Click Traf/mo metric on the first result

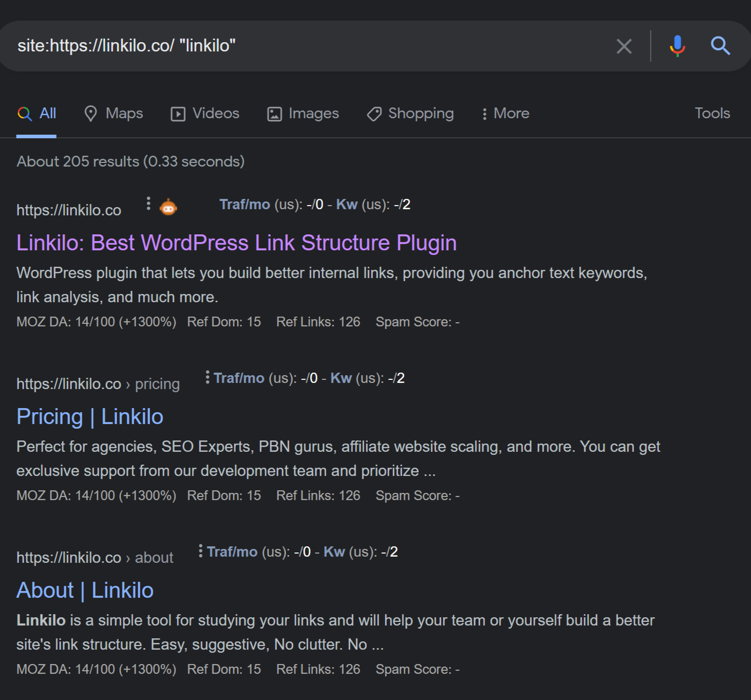coord(271,205)
